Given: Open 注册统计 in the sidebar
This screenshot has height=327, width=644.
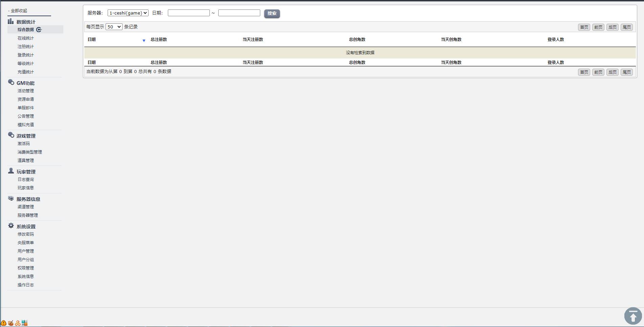Looking at the screenshot, I should (26, 47).
